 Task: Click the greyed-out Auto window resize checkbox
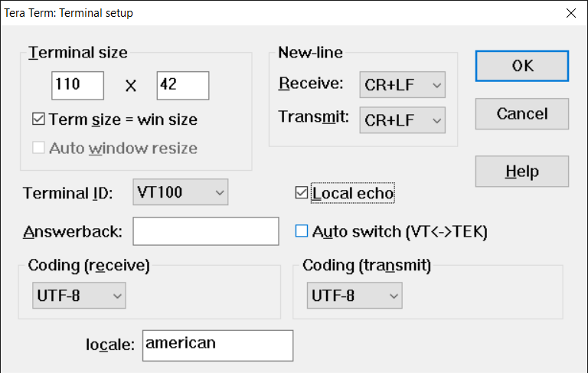(39, 148)
